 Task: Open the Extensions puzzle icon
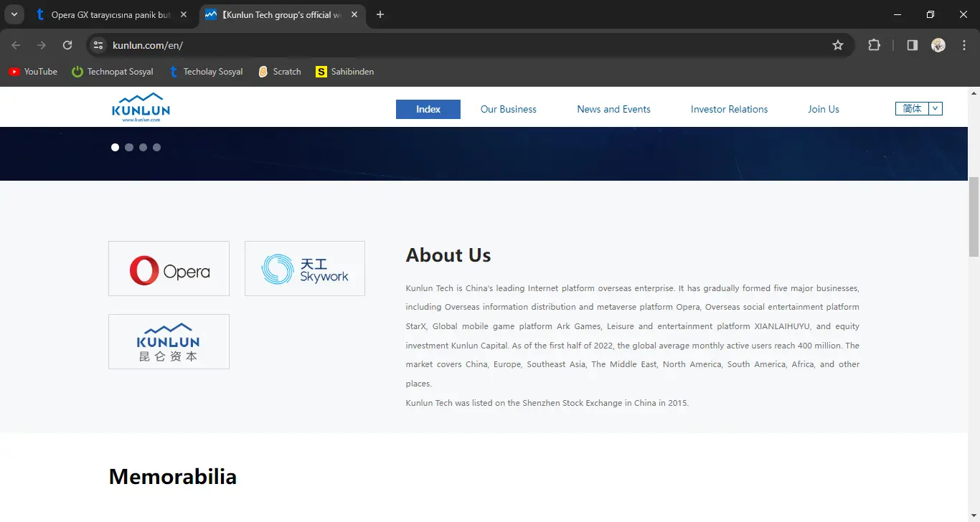click(x=874, y=45)
